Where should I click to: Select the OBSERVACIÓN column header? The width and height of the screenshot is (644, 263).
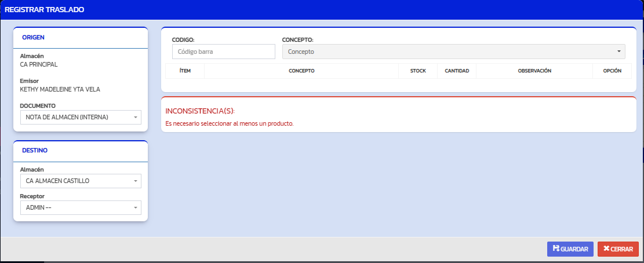point(534,71)
